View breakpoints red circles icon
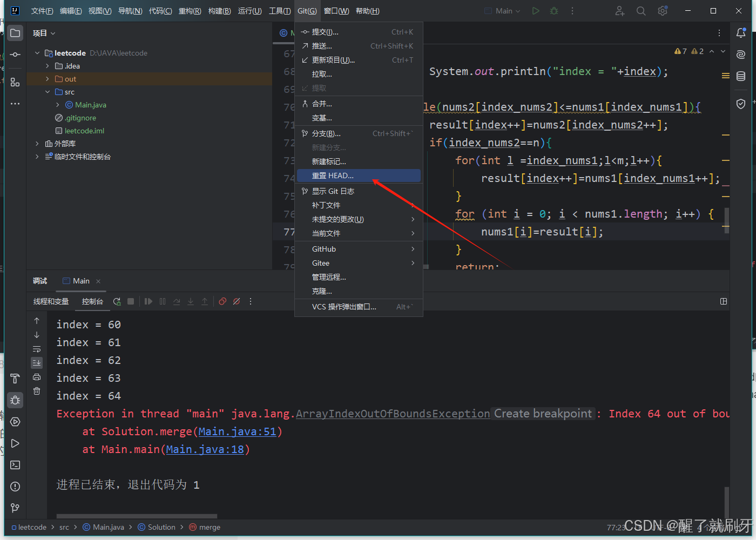Viewport: 756px width, 540px height. pos(222,301)
